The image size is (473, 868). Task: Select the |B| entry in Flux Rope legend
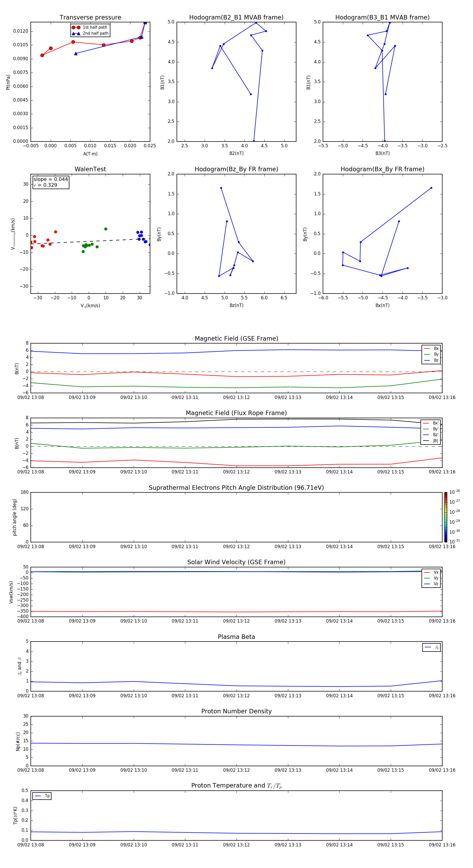click(x=431, y=441)
